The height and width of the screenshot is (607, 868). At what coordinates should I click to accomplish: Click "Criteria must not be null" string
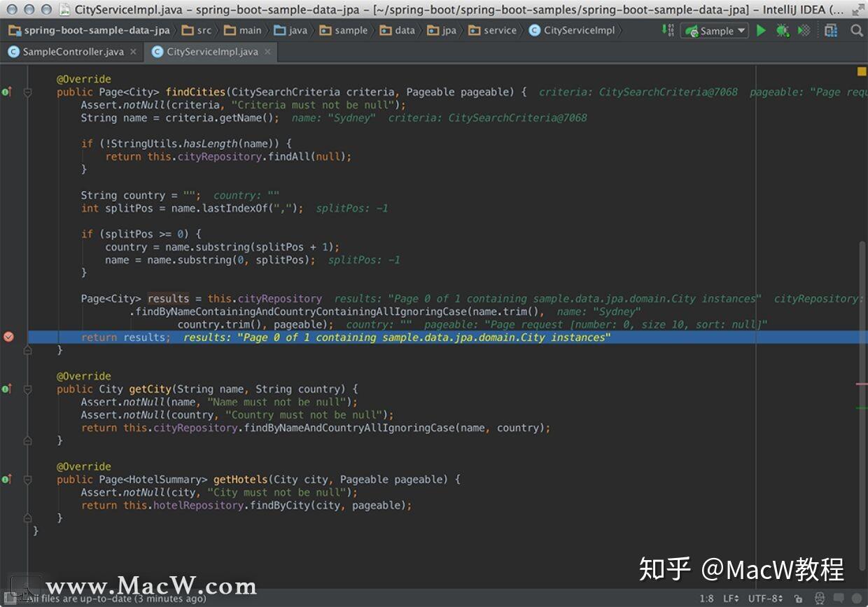[312, 105]
